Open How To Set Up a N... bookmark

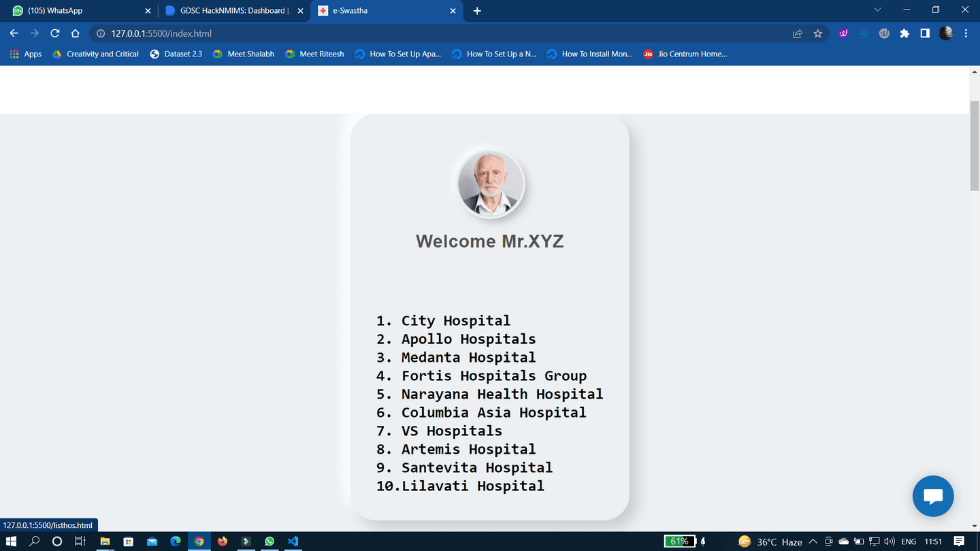494,54
